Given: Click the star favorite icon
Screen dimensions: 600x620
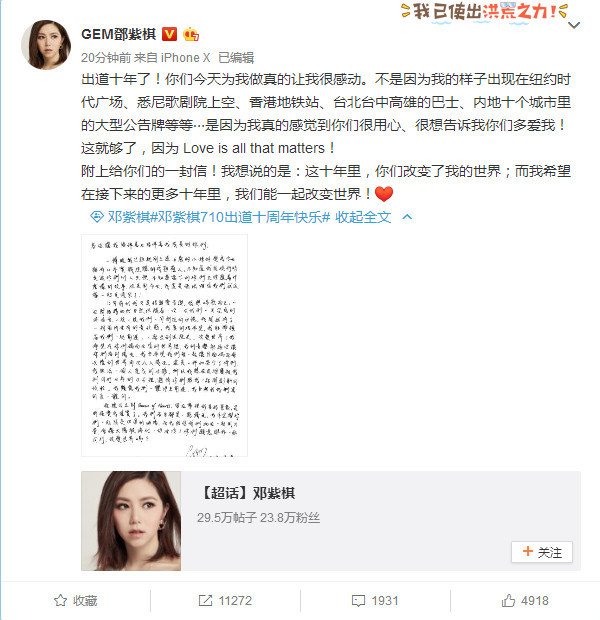Looking at the screenshot, I should 60,601.
